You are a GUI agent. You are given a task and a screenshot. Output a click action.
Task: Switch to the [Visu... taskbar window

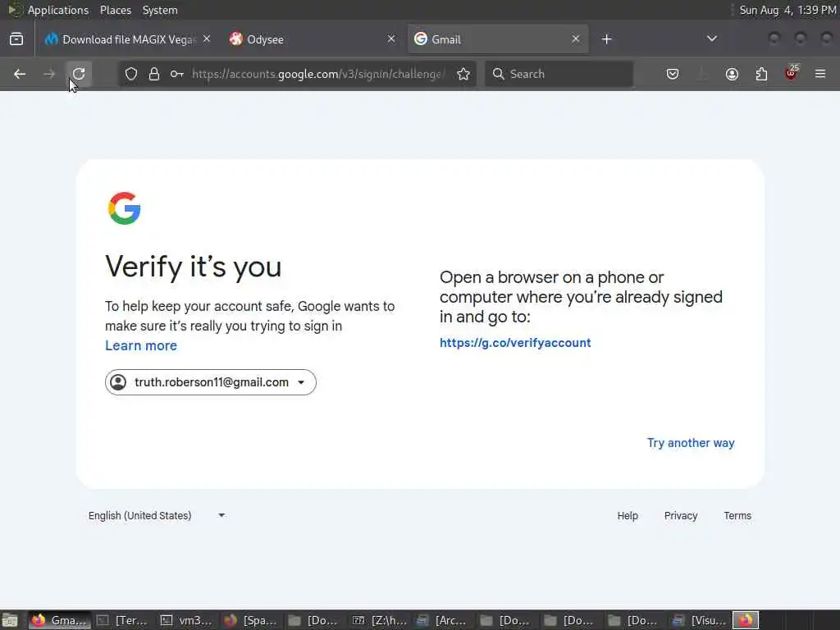click(699, 620)
